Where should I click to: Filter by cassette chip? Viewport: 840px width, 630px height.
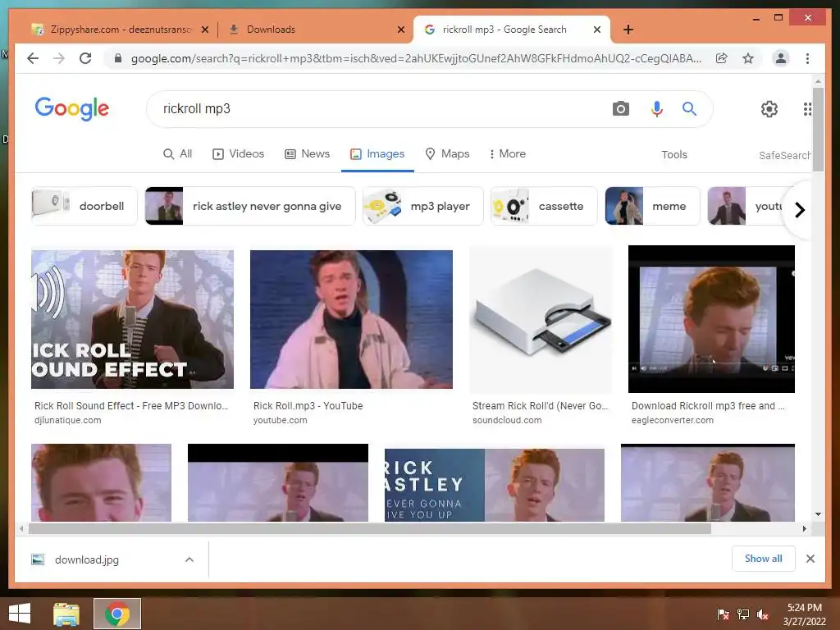pos(543,206)
